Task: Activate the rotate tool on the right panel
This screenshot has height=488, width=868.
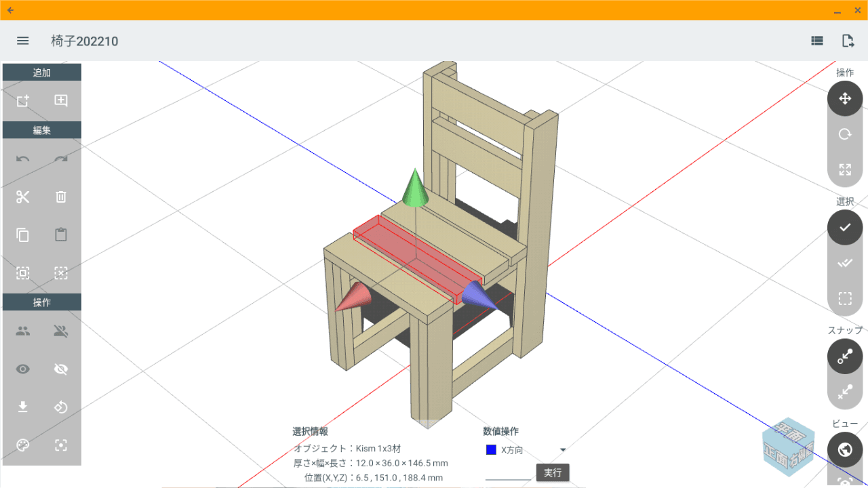Action: [x=844, y=134]
